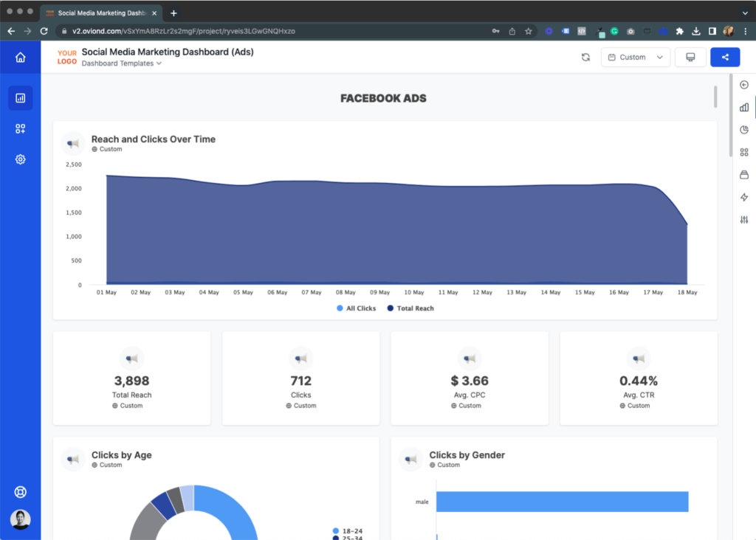This screenshot has height=540, width=756.
Task: Click megaphone icon on Clicks card
Action: [x=301, y=359]
